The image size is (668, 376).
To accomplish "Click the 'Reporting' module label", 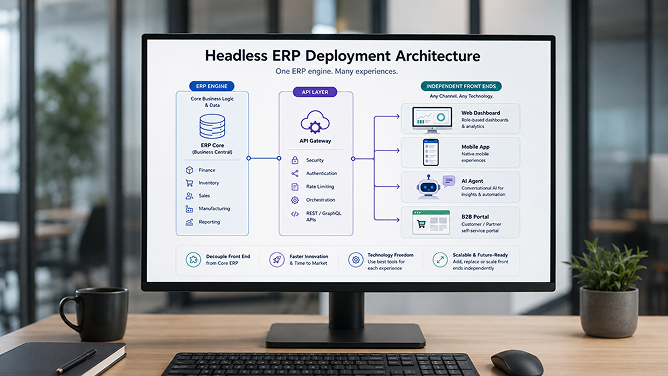I will click(x=209, y=222).
